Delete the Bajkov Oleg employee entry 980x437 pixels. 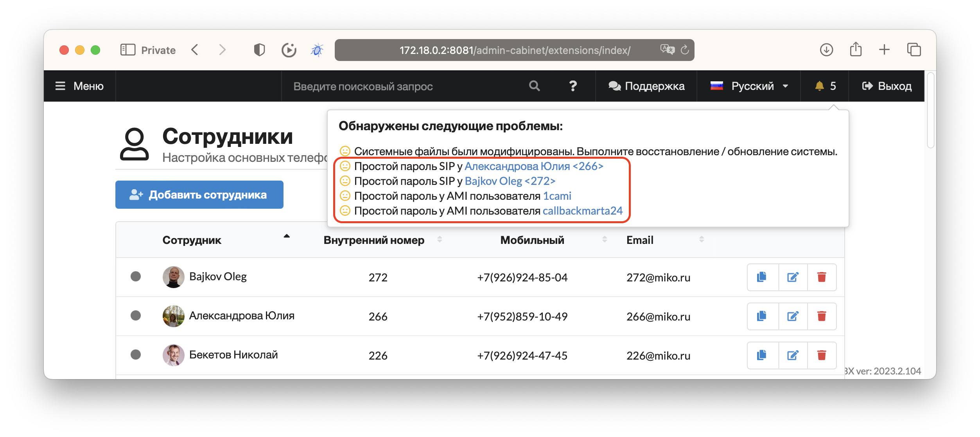pos(822,277)
